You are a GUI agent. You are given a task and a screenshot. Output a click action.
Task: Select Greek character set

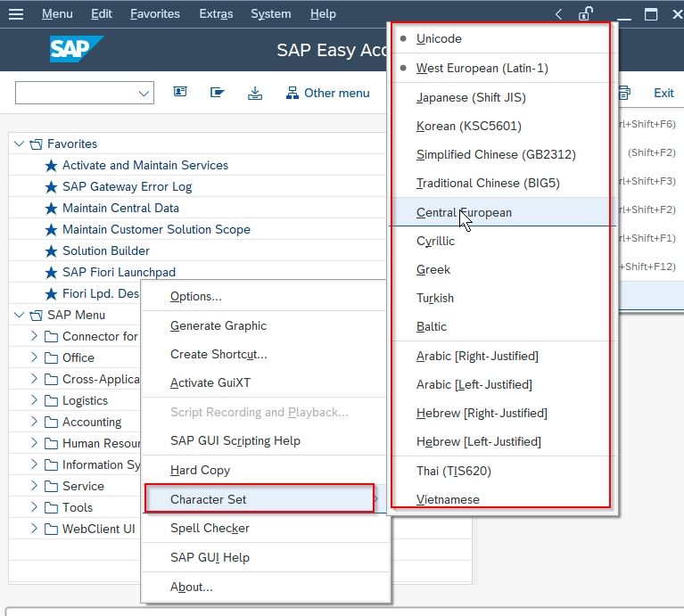point(501,269)
